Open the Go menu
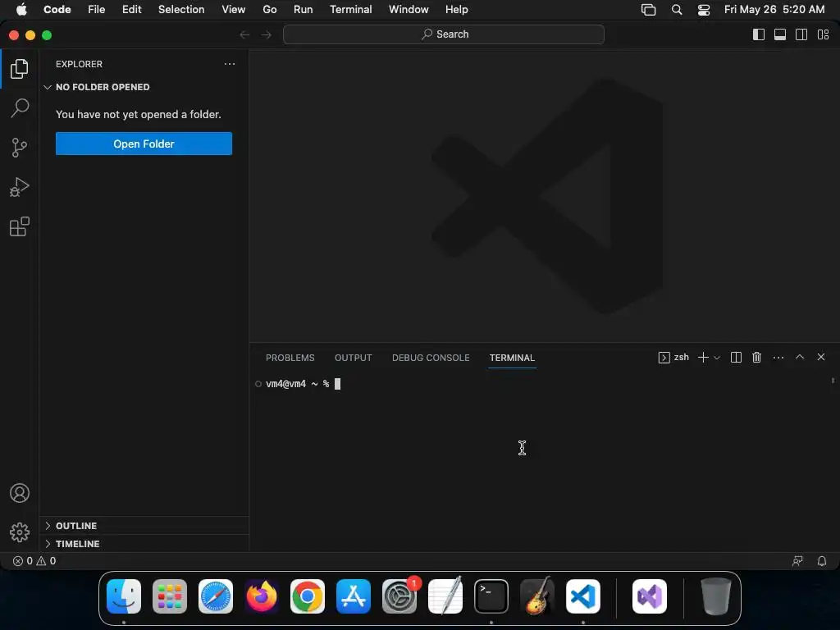Screen dimensions: 840x630 (x=269, y=10)
